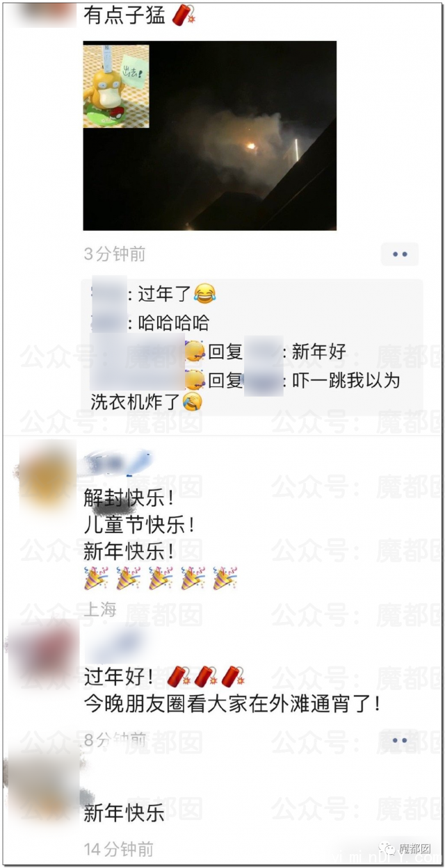
Task: Tap blurred username above 解封快乐！
Action: [118, 461]
